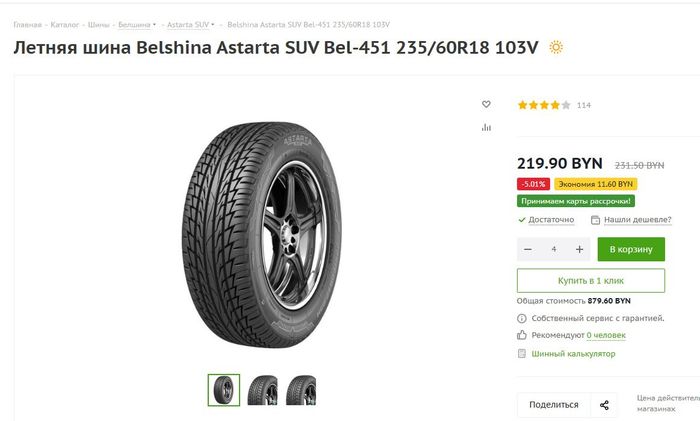This screenshot has height=421, width=700.
Task: Select the second tire thumbnail
Action: (263, 390)
